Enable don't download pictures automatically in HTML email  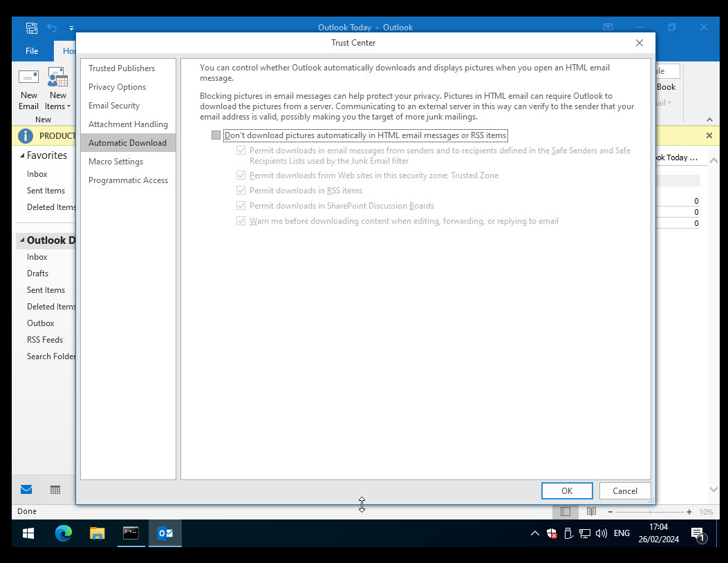[x=216, y=135]
